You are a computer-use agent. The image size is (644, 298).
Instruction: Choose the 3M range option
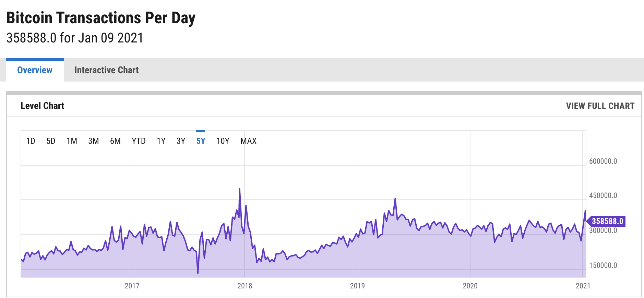[93, 141]
